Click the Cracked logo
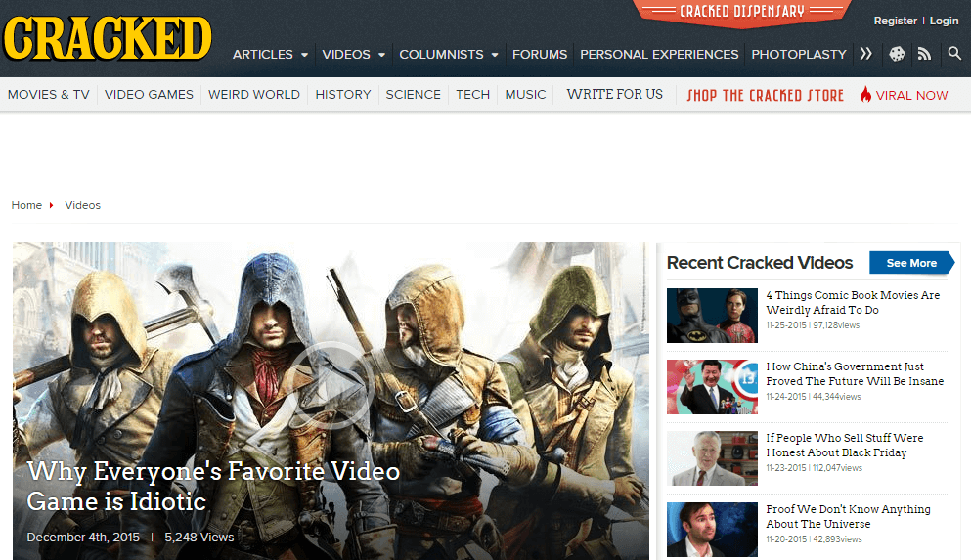Viewport: 971px width, 560px height. 108,39
